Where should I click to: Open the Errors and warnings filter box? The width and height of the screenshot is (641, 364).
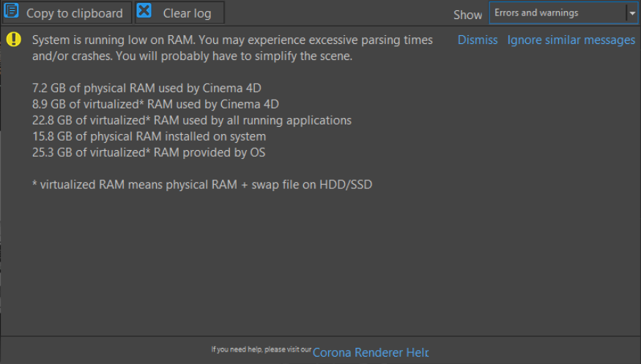click(557, 13)
